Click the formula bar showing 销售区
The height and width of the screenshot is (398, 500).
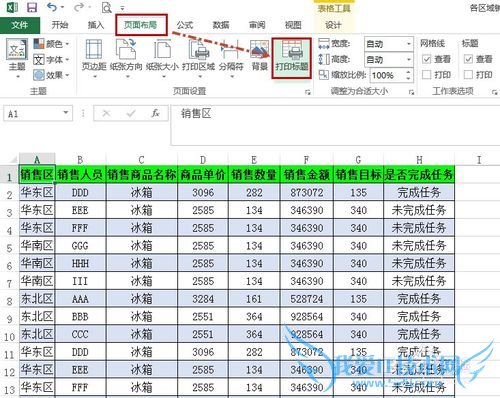(335, 125)
